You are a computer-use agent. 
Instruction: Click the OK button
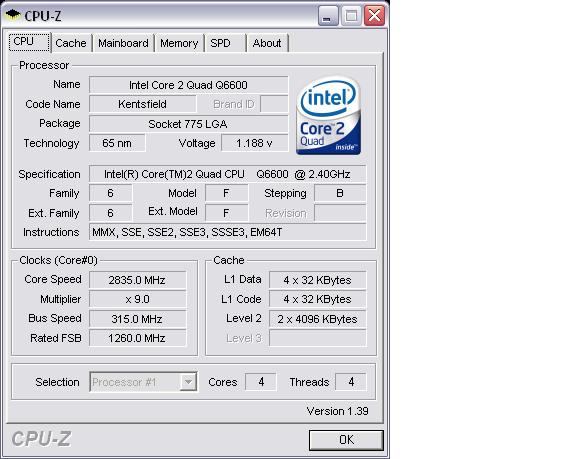pyautogui.click(x=346, y=440)
